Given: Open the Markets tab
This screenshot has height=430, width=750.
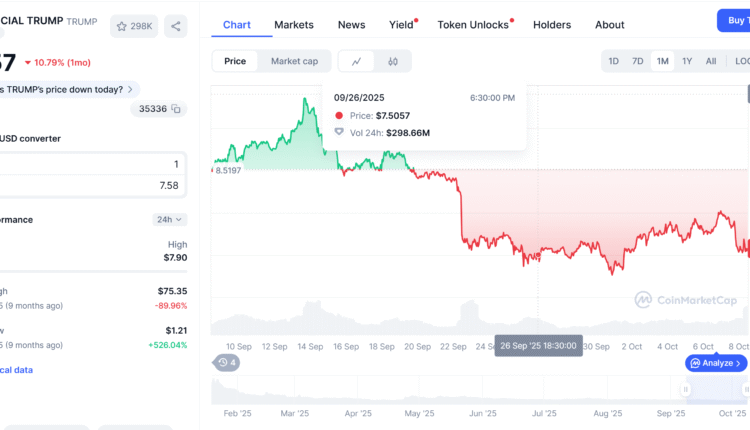Looking at the screenshot, I should coord(293,24).
